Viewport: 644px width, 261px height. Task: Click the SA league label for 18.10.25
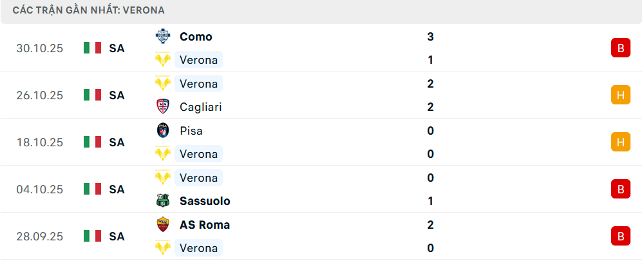pyautogui.click(x=117, y=142)
